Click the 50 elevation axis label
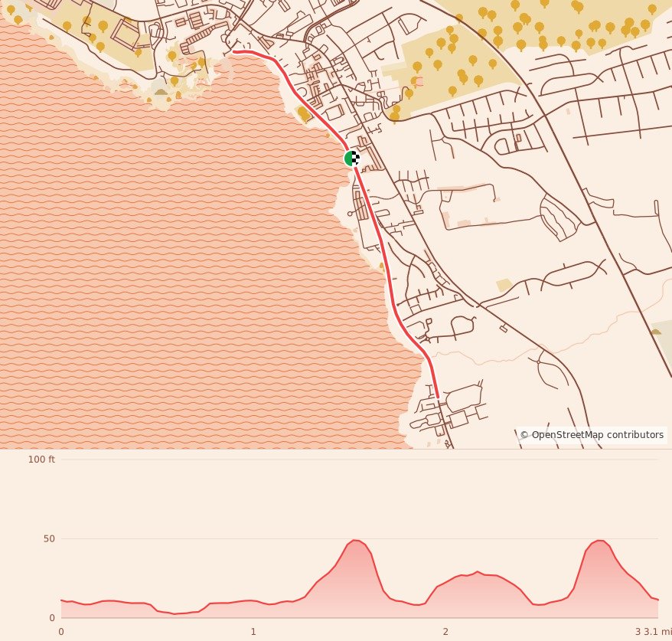Viewport: 672px width, 641px height. coord(49,539)
